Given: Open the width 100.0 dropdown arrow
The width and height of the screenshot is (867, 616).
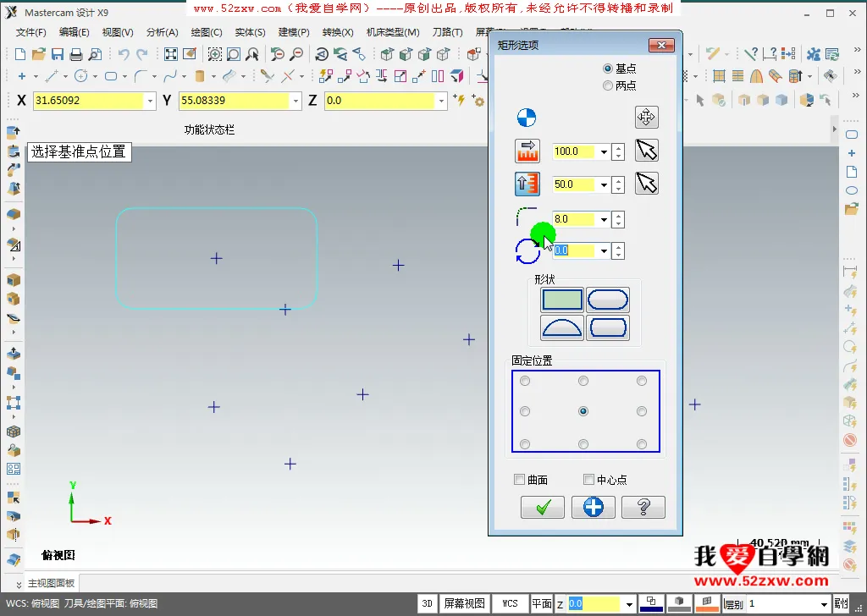Looking at the screenshot, I should (604, 152).
